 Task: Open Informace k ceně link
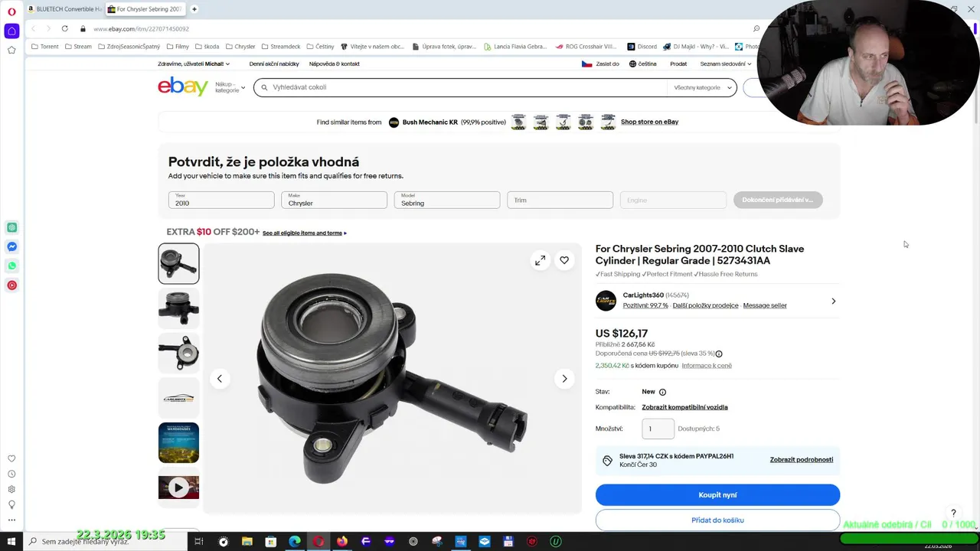click(x=707, y=366)
